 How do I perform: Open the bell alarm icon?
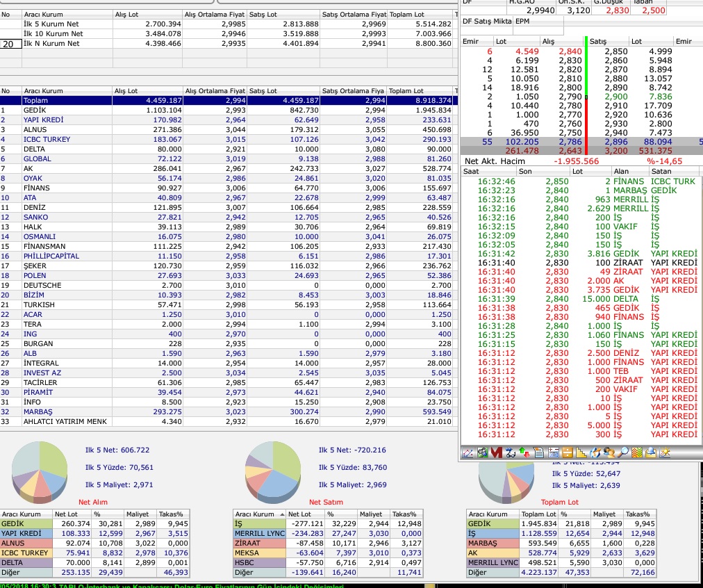650,453
